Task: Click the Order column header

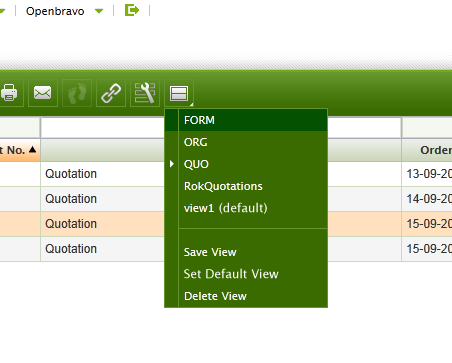Action: (427, 150)
